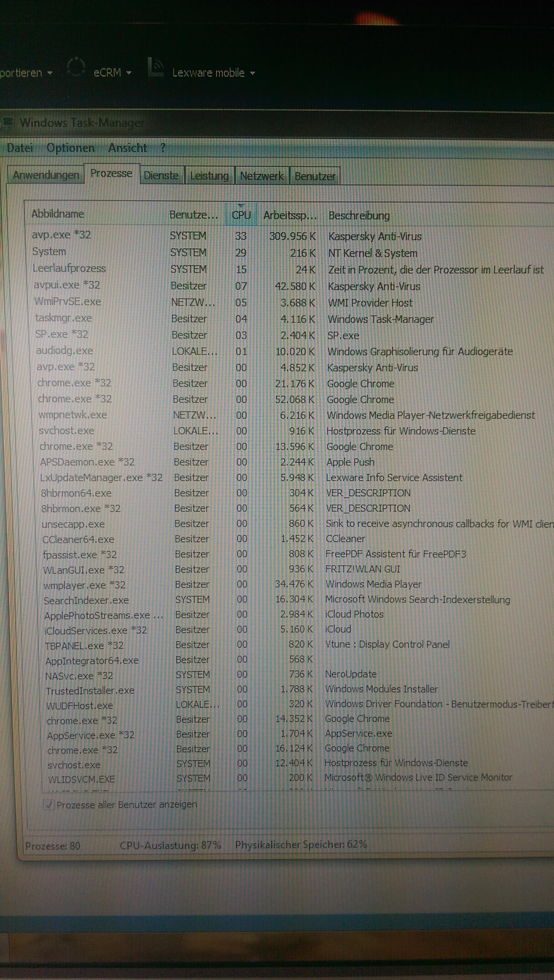
Task: Select the Prozesse tab
Action: tap(111, 174)
